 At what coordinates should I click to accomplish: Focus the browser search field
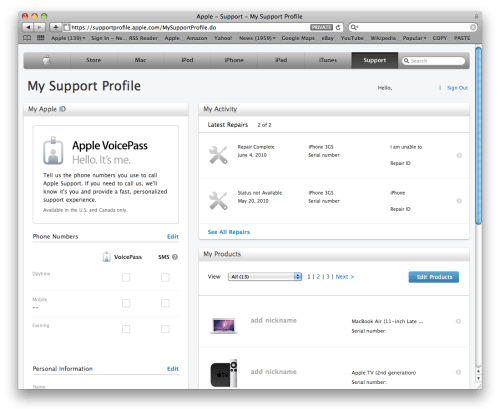point(413,27)
